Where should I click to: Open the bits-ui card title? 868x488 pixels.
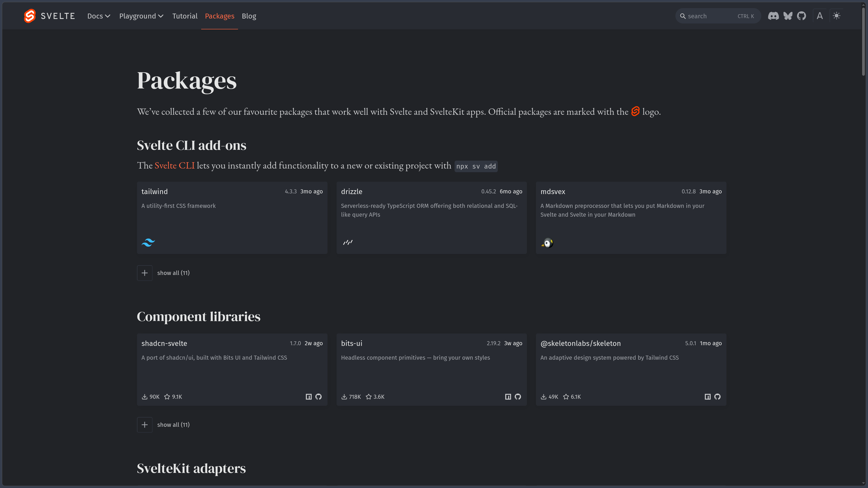pos(351,343)
